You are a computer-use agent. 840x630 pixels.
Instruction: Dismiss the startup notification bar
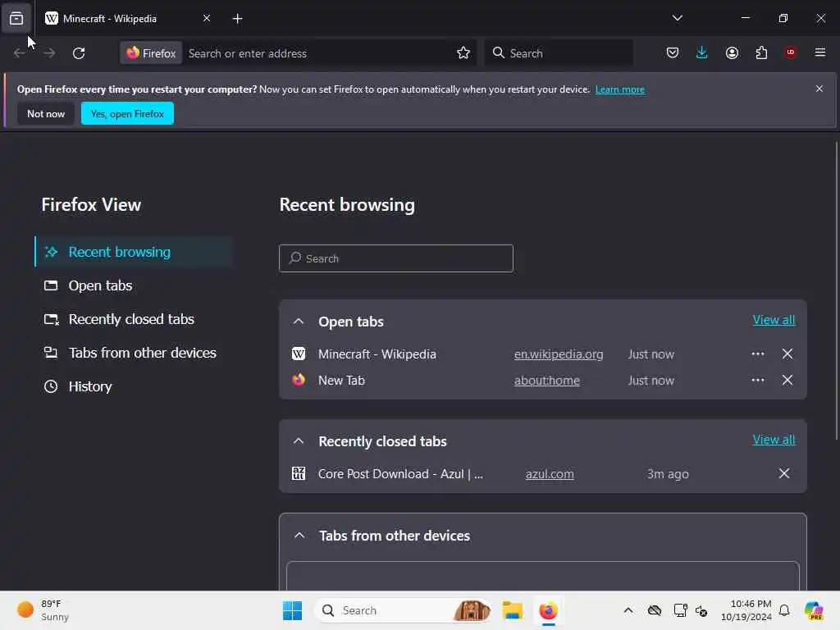pyautogui.click(x=819, y=89)
